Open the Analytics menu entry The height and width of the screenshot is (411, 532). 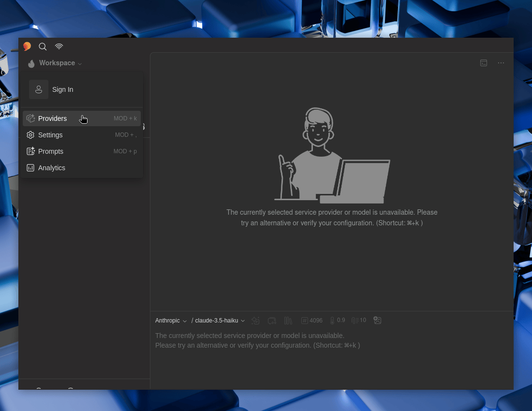(x=52, y=168)
